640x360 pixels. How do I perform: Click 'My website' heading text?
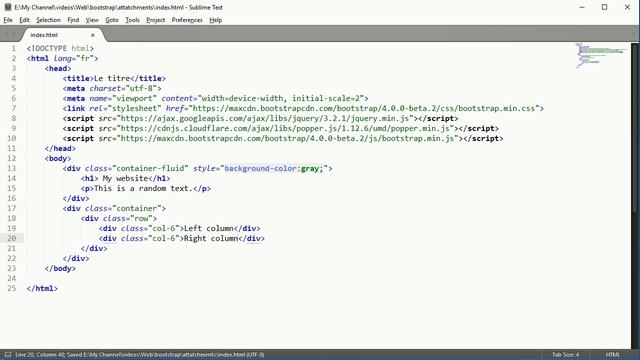pos(125,178)
